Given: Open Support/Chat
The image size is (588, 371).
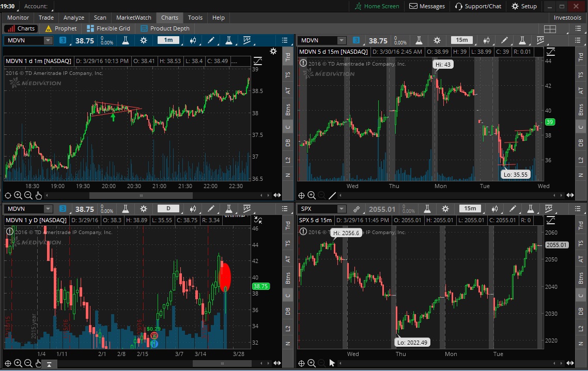Looking at the screenshot, I should tap(478, 6).
